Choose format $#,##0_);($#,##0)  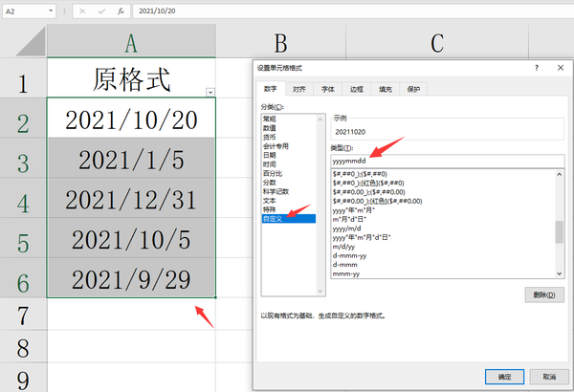(x=443, y=174)
